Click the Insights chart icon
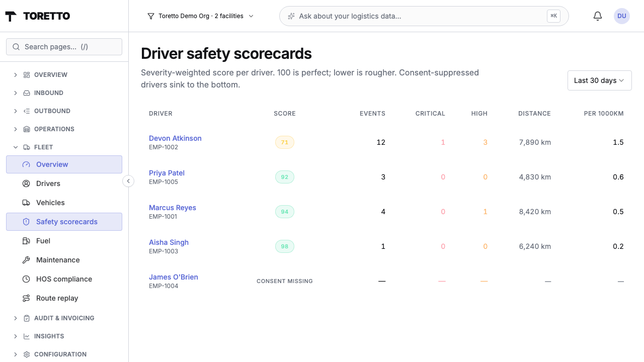644x362 pixels. point(27,336)
